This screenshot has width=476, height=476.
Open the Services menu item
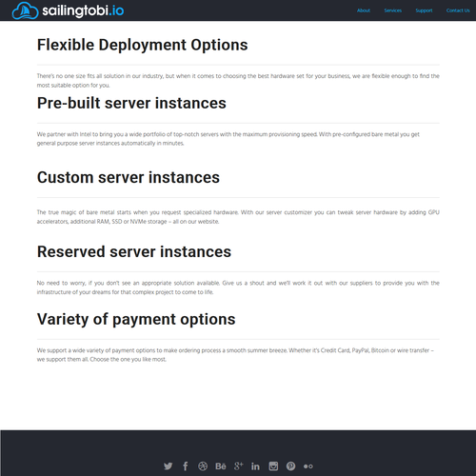click(393, 10)
